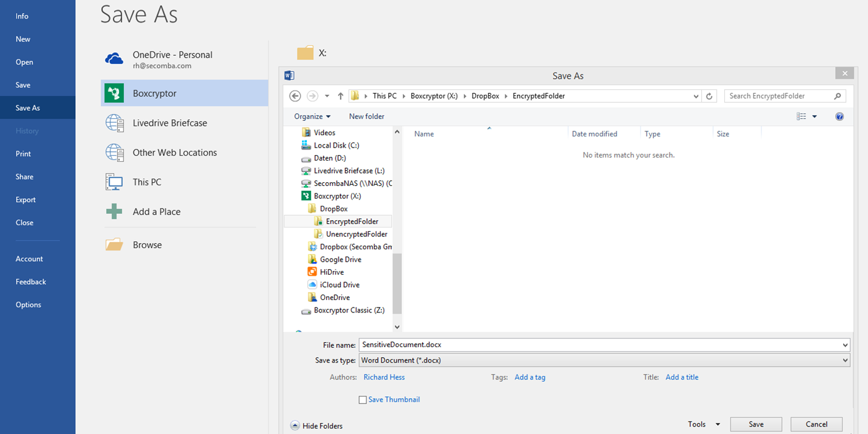Click the Google Drive icon in tree
Image resolution: width=868 pixels, height=434 pixels.
click(312, 259)
